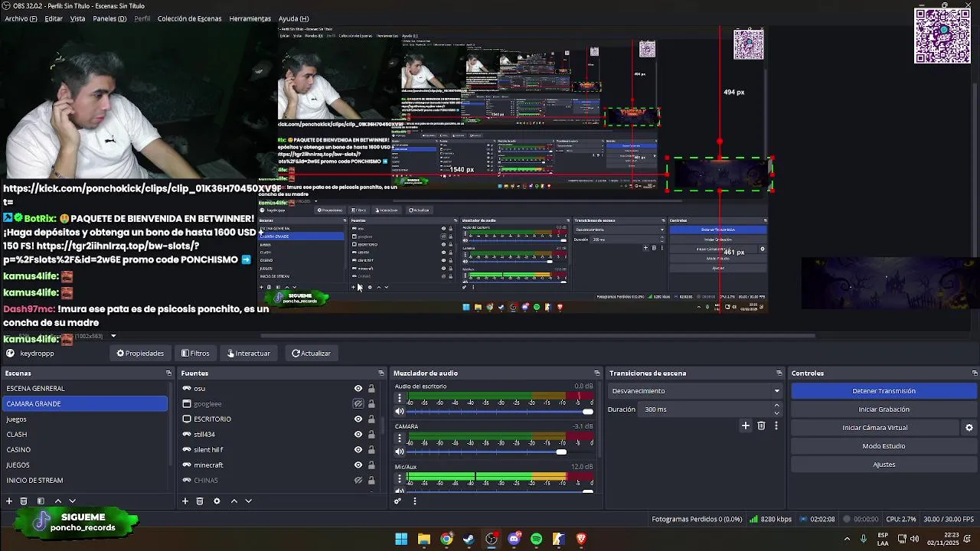Viewport: 980px width, 551px height.
Task: Open virtual camera settings gear icon
Action: pos(969,428)
